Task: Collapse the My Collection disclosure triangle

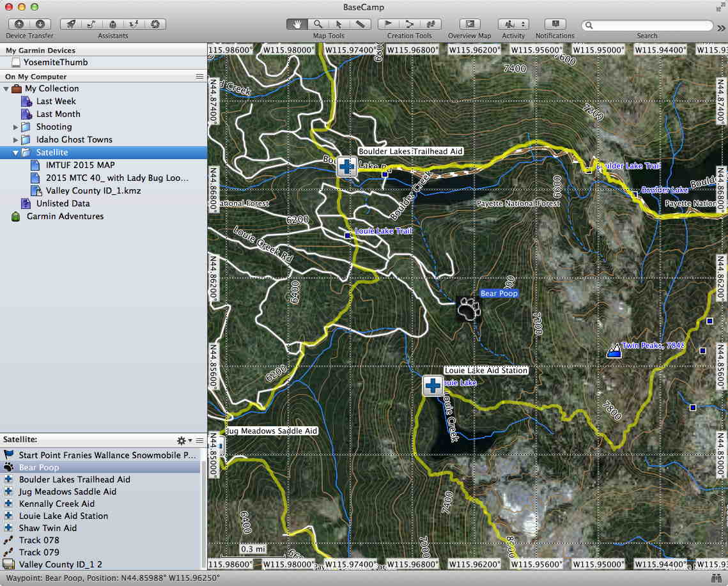Action: point(6,88)
